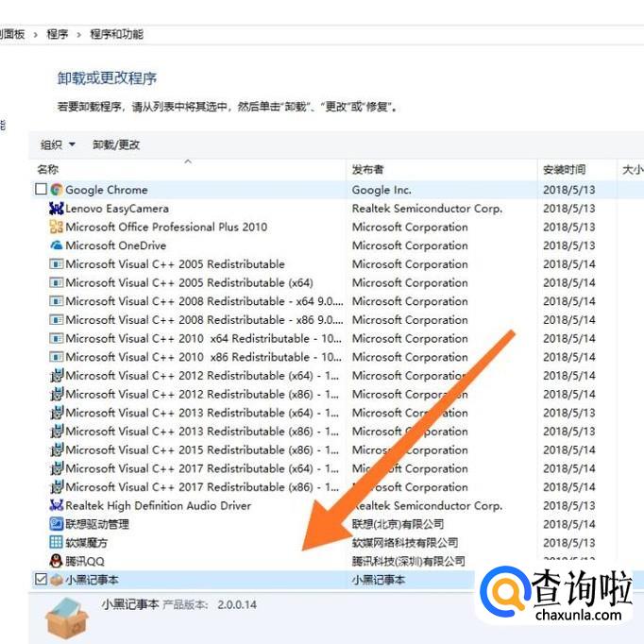Image resolution: width=644 pixels, height=644 pixels.
Task: Click the 卸载或更改程序 heading
Action: click(x=107, y=78)
